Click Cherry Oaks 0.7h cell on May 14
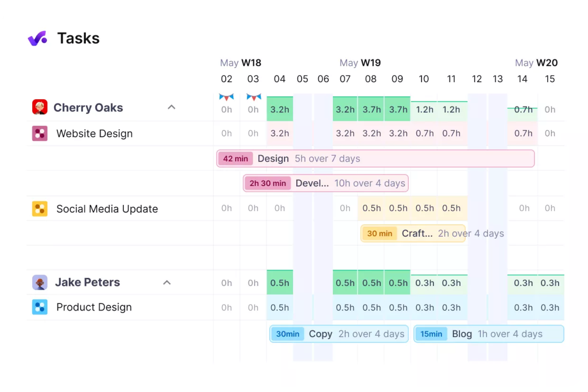 523,114
